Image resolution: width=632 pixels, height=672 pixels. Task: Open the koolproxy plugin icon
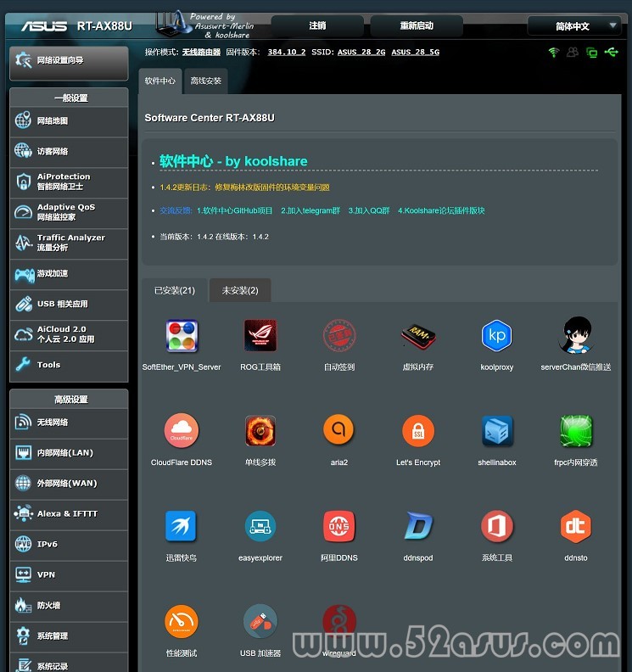point(496,335)
